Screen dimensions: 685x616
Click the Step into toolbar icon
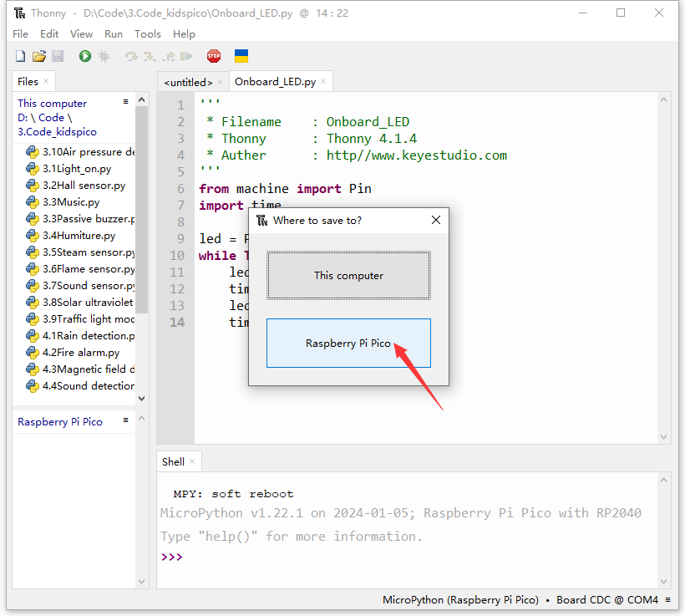(150, 56)
